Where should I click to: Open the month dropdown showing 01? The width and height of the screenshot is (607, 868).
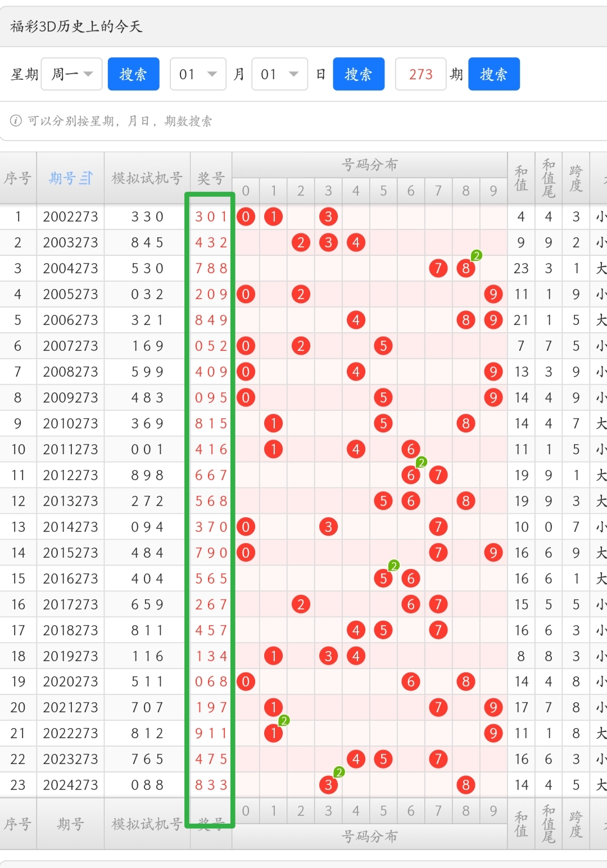coord(198,74)
